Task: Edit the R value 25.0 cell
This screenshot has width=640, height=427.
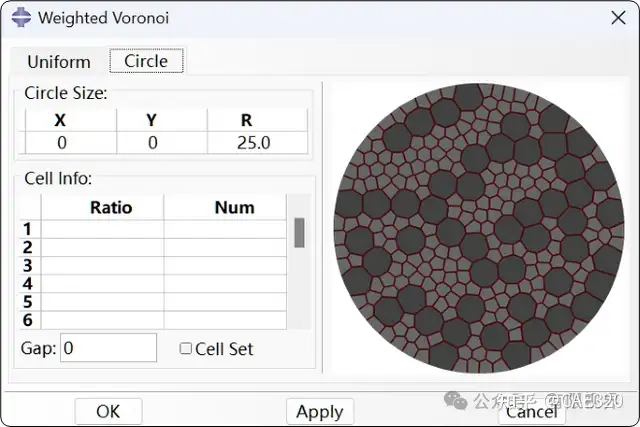Action: 258,143
